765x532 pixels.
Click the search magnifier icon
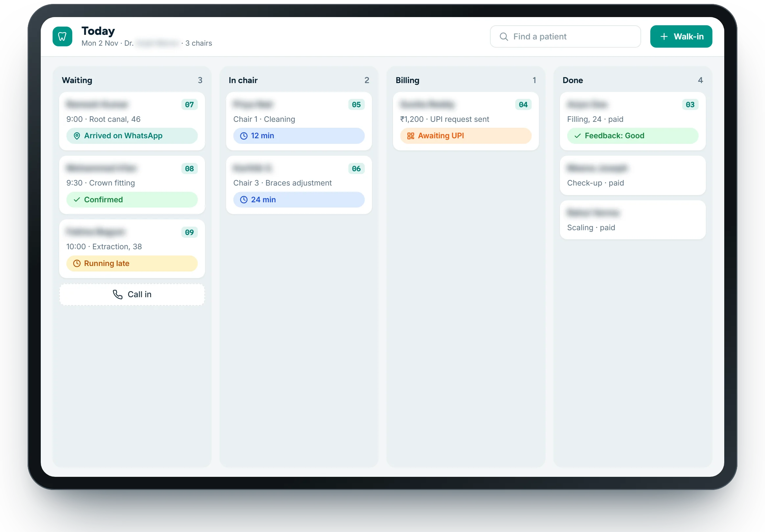pos(504,37)
